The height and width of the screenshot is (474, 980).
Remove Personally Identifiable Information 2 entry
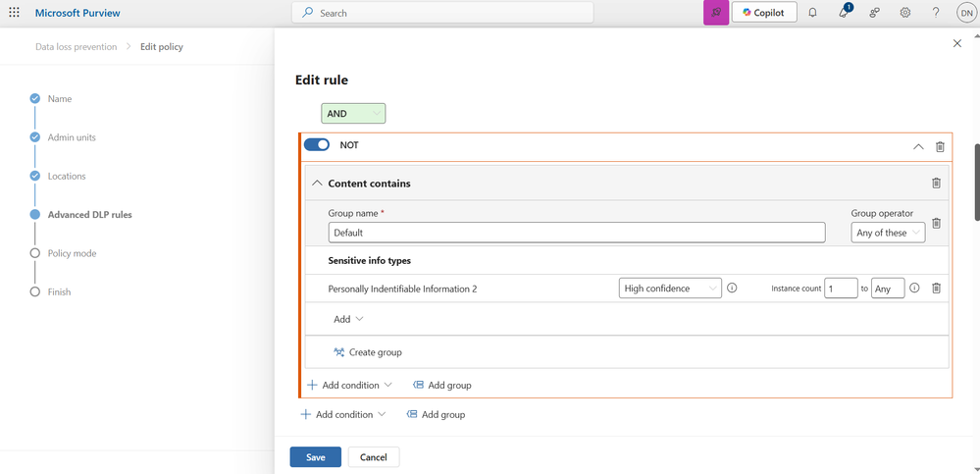coord(936,288)
